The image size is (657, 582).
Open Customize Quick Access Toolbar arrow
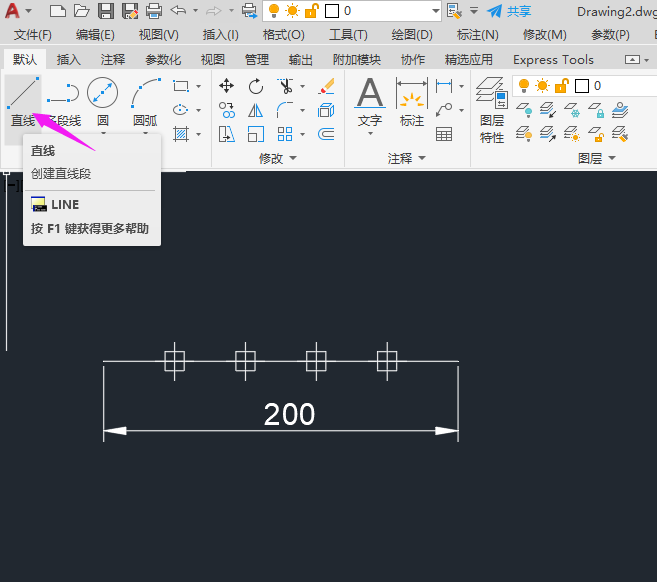click(x=474, y=11)
